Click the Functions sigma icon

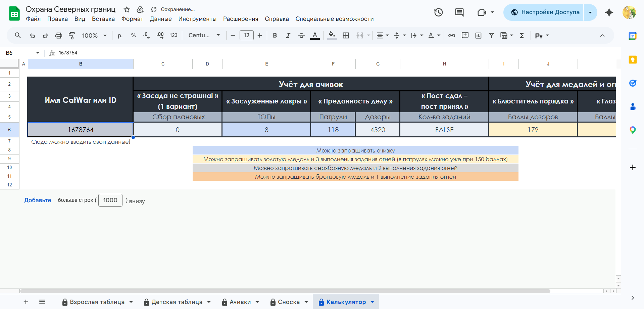pyautogui.click(x=522, y=36)
